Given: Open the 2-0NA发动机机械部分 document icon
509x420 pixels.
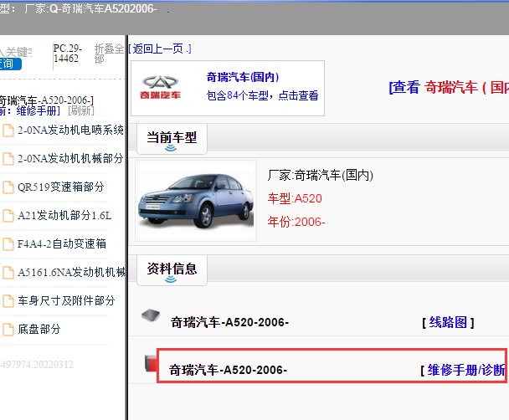Looking at the screenshot, I should (x=8, y=159).
